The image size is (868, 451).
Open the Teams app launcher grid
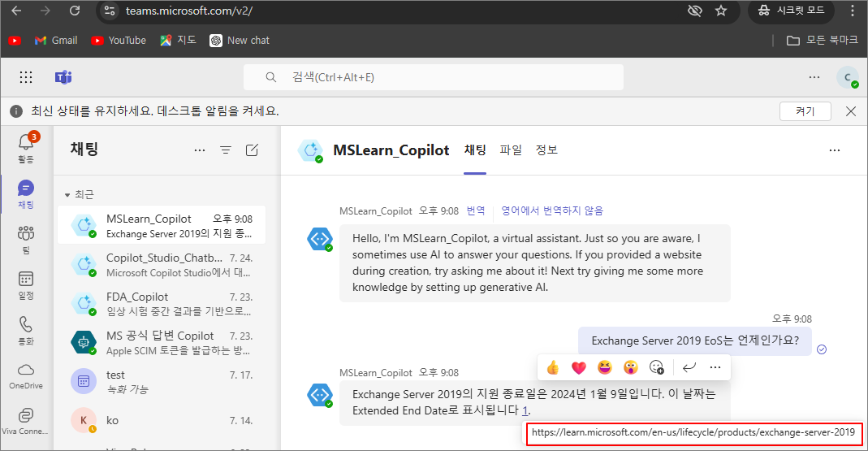(26, 77)
